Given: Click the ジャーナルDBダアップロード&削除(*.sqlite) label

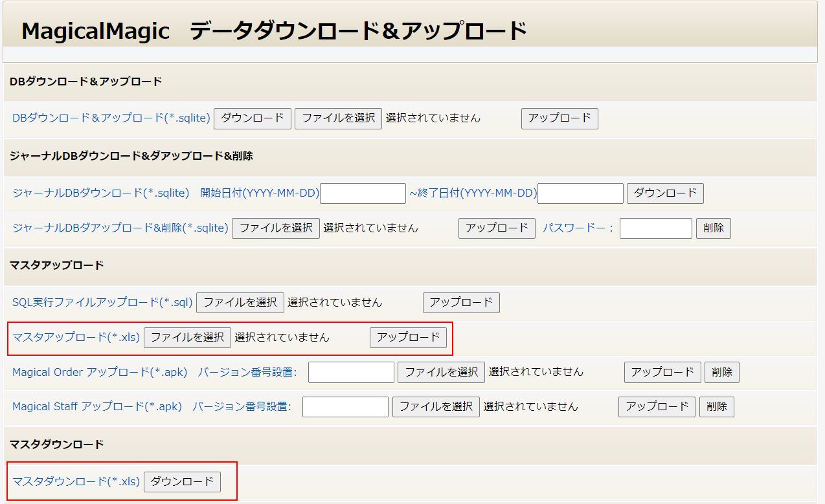Looking at the screenshot, I should click(120, 228).
